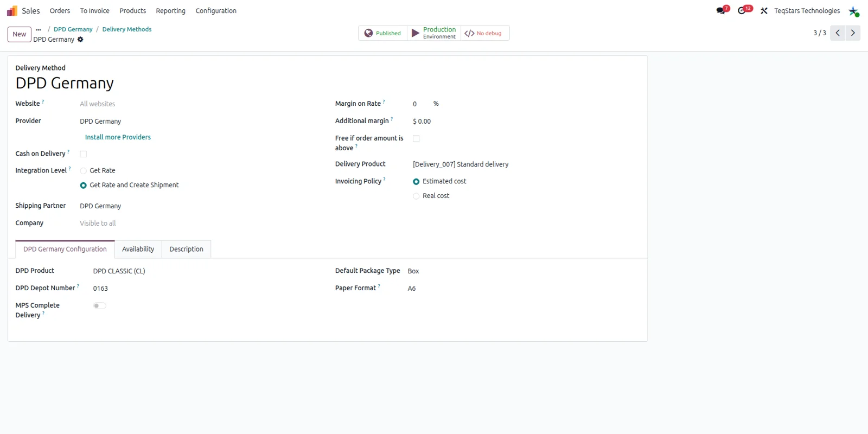Open the To Invoice menu
868x434 pixels.
point(95,11)
